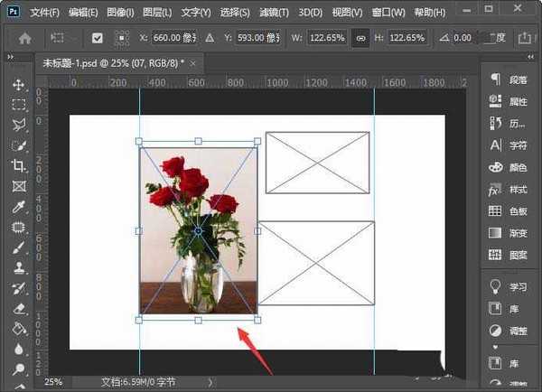Select the Crop tool
This screenshot has height=392, width=542.
(18, 165)
